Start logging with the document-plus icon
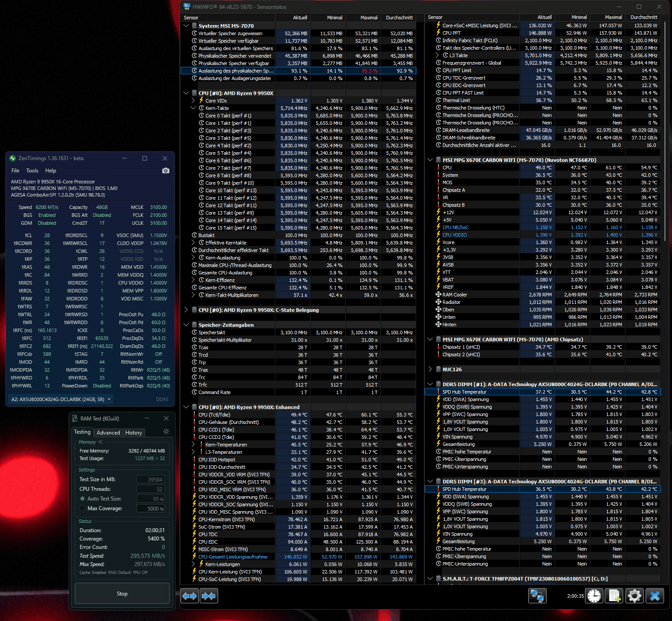Viewport: 672px width, 621px height. coord(614,596)
